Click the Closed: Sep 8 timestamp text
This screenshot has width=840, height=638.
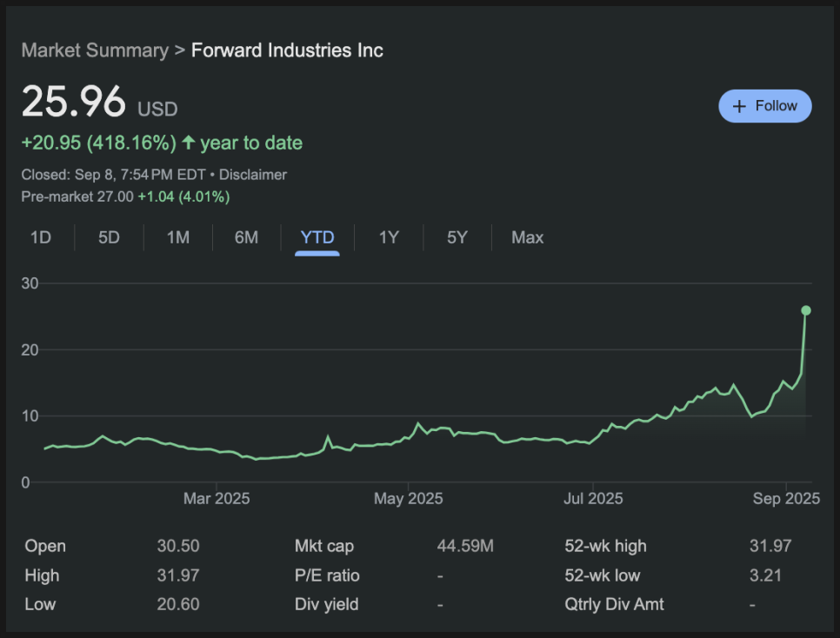coord(114,175)
